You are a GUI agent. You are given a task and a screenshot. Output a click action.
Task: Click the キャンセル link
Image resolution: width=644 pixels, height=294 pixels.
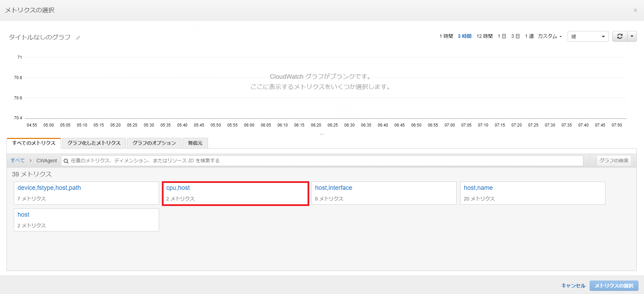click(x=573, y=286)
